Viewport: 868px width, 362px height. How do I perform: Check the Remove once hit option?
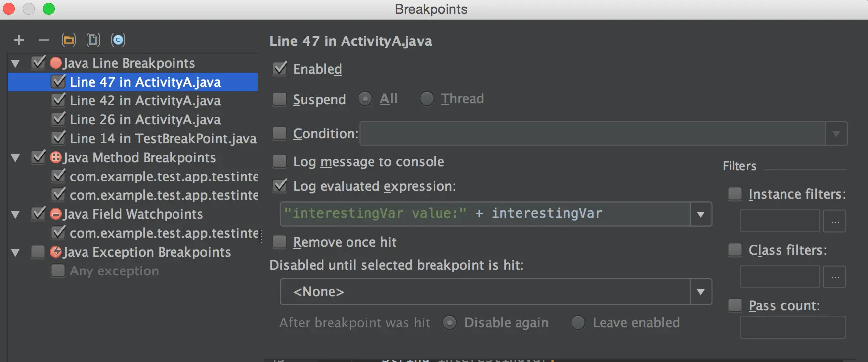point(280,242)
